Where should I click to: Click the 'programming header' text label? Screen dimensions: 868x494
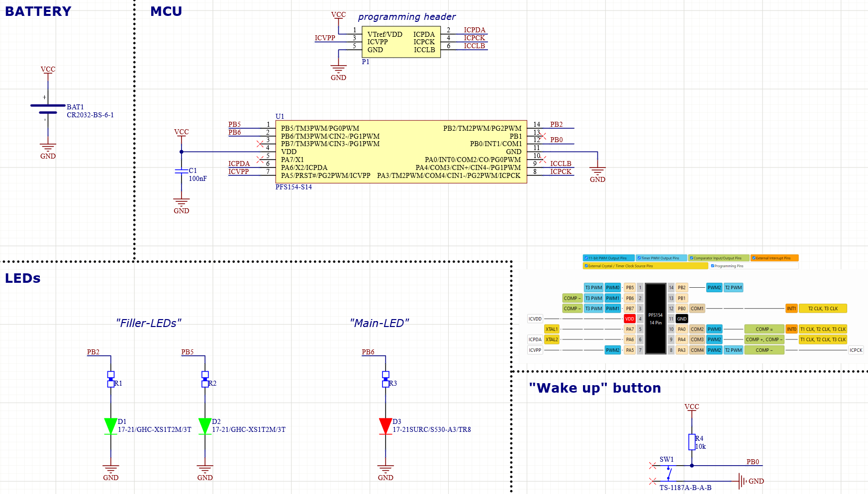pos(407,17)
